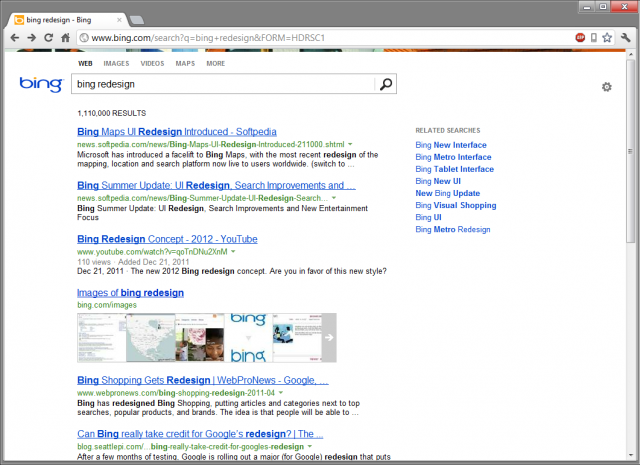This screenshot has height=465, width=640.
Task: Click related search 'New Bing Update'
Action: coord(448,193)
